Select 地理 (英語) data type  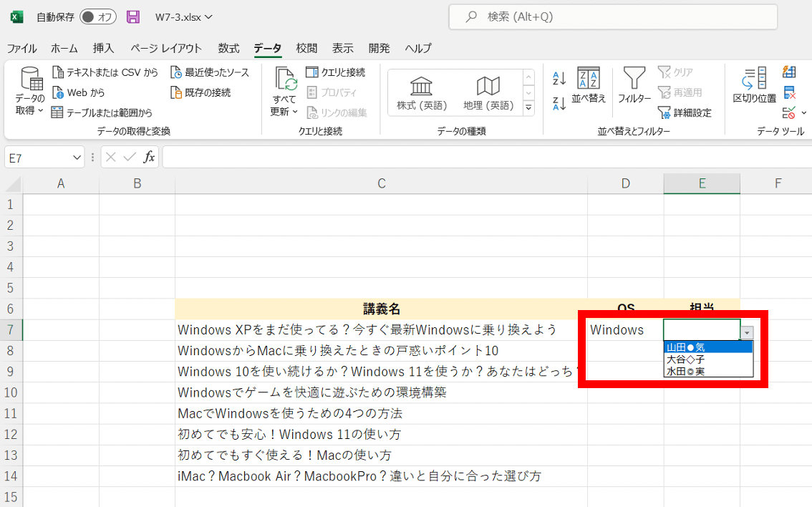[x=488, y=92]
